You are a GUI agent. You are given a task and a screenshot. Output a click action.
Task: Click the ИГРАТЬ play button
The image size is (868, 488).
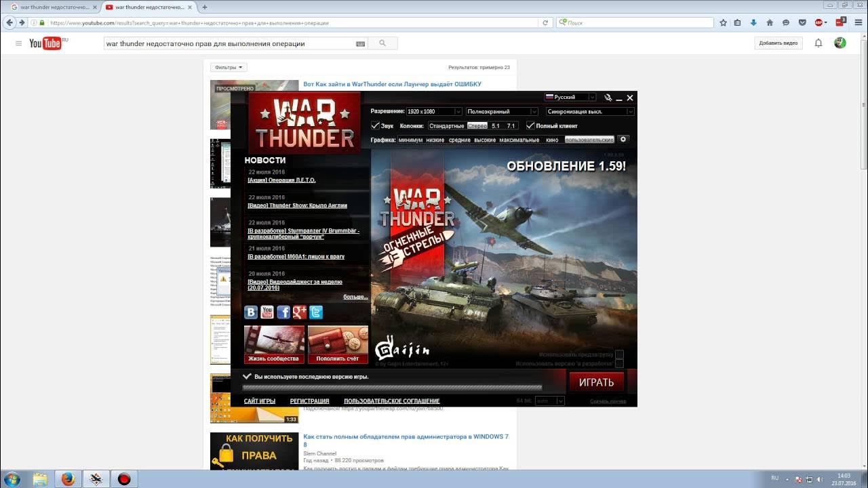coord(597,382)
